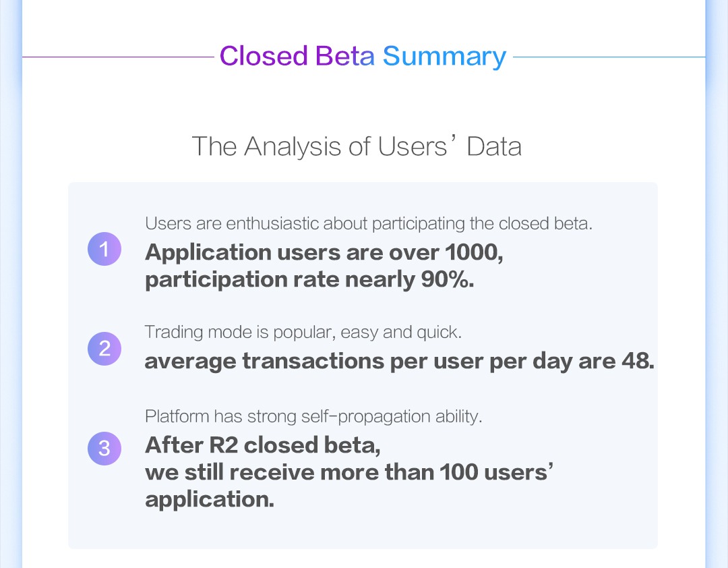Click the blue line right of title
Screen dimensions: 728x568
[x=609, y=57]
